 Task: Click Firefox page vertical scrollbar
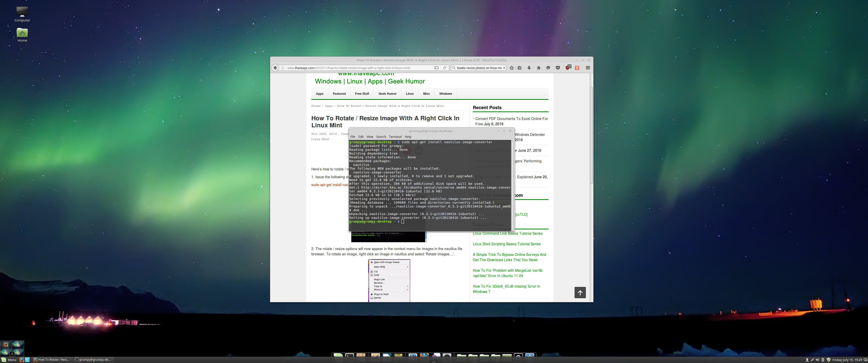click(591, 135)
